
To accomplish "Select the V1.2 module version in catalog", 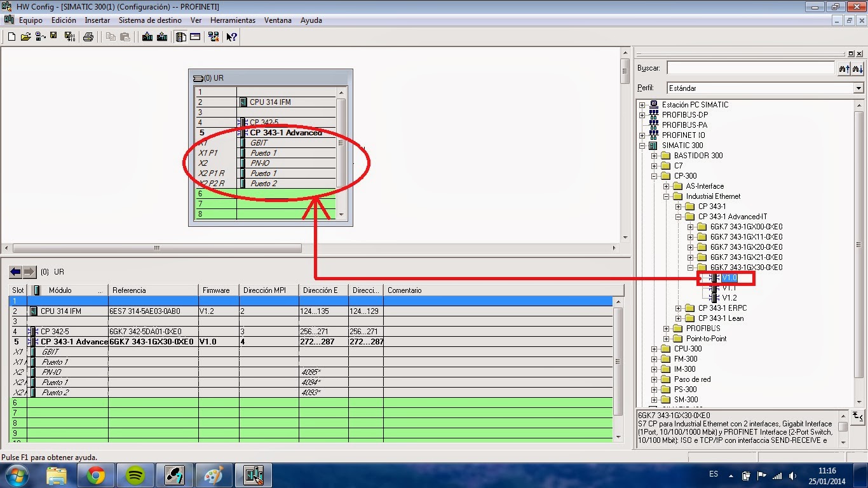I will (x=729, y=298).
